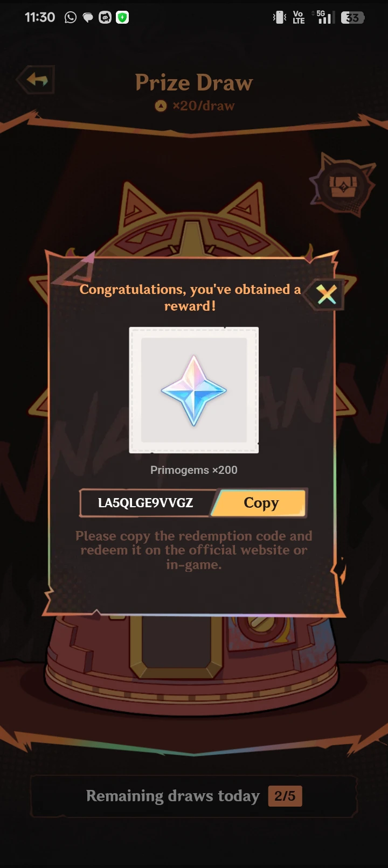The height and width of the screenshot is (868, 388).
Task: Tap the Remaining draws today 2/5 counter
Action: (194, 796)
